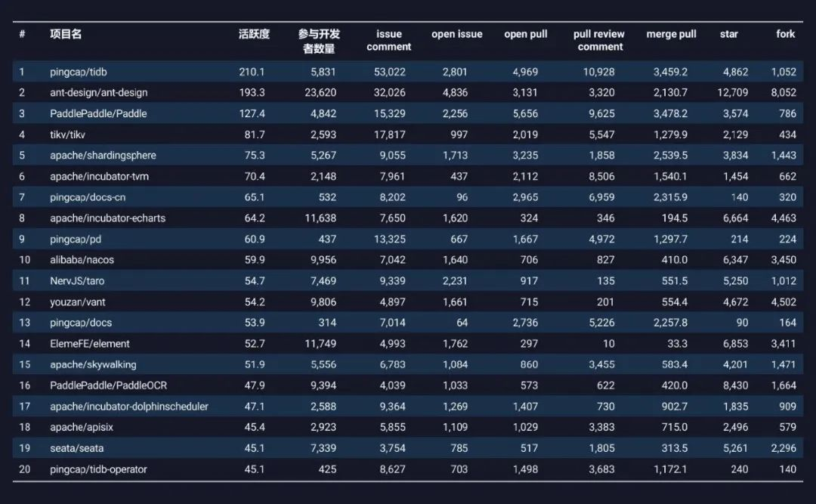Viewport: 816px width, 504px height.
Task: Select project name apache/incubator-echarts
Action: click(x=108, y=218)
